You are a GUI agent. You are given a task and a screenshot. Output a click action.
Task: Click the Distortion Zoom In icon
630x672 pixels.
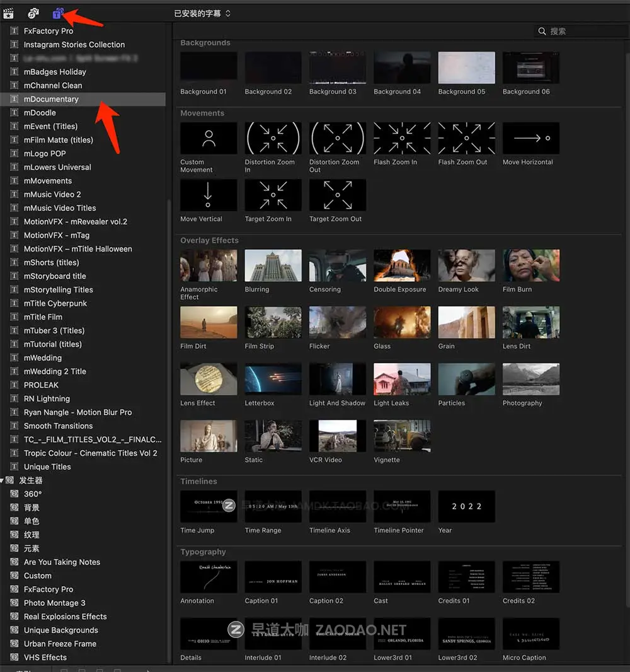(x=273, y=137)
